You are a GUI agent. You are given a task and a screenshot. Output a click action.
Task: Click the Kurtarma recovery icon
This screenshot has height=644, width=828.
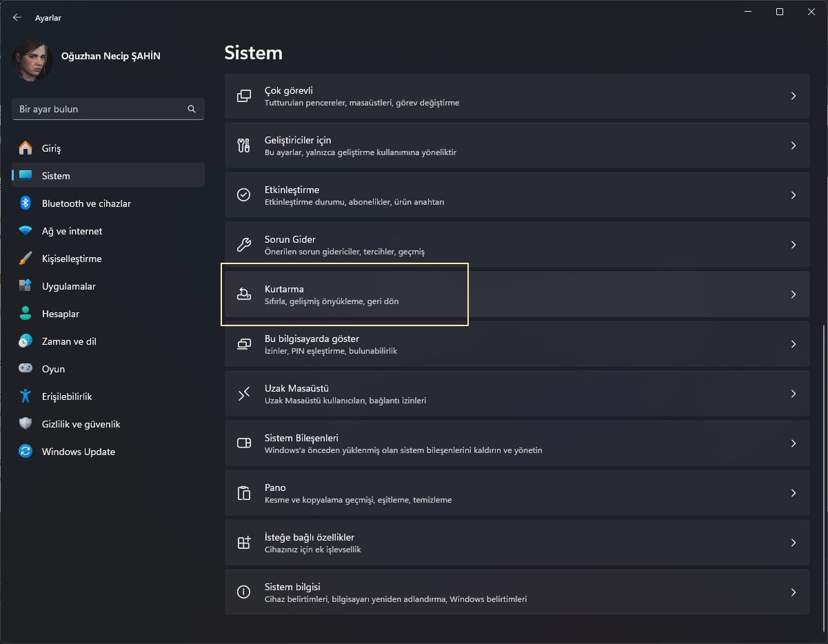point(243,294)
